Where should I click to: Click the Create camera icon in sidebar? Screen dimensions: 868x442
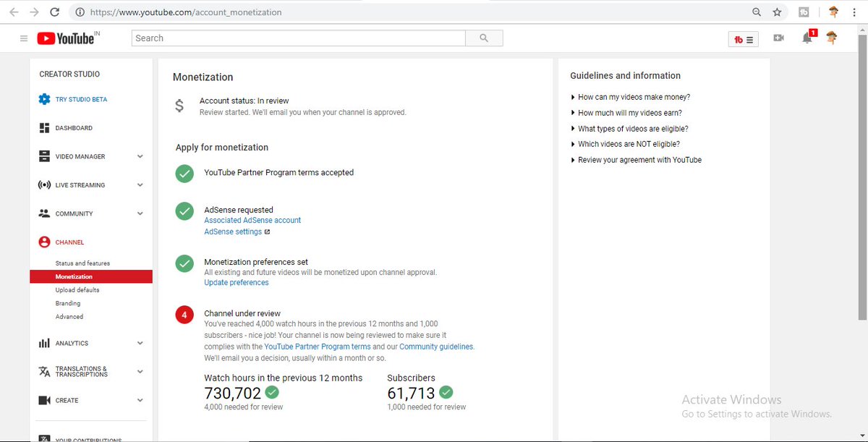44,400
